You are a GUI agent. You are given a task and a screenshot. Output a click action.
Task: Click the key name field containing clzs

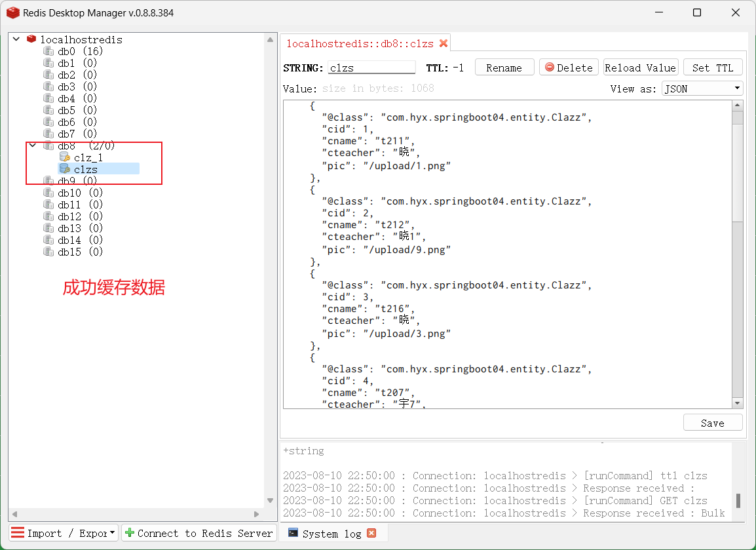click(371, 68)
